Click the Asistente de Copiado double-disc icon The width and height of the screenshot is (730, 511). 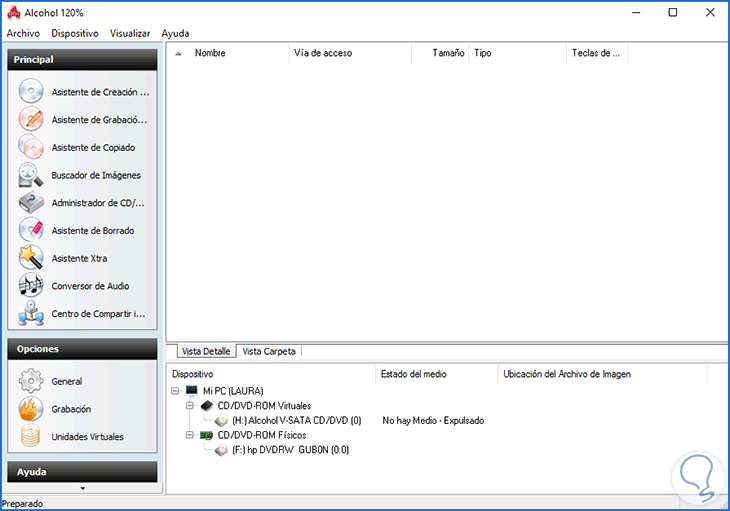(x=31, y=147)
